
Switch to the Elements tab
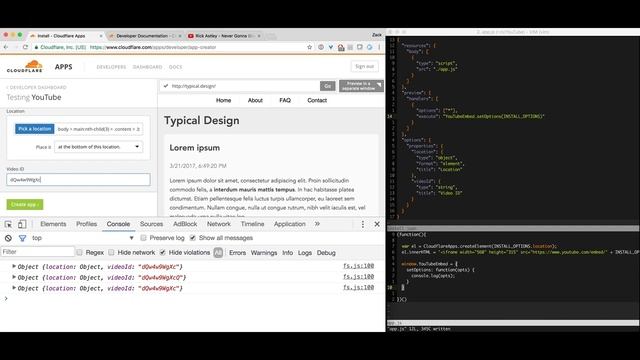[x=53, y=224]
